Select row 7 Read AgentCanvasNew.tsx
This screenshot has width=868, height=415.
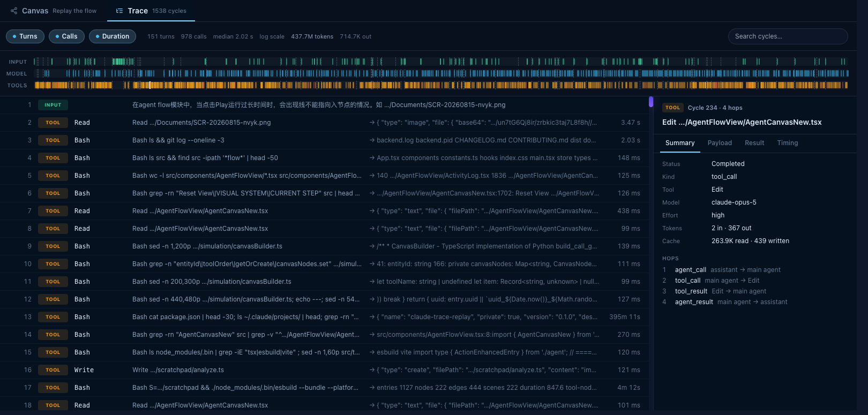pos(324,211)
